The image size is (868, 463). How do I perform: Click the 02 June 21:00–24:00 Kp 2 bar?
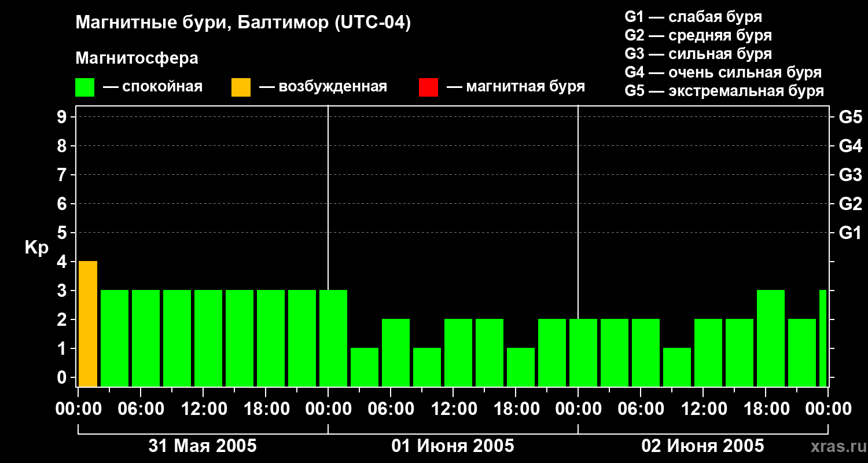tap(802, 352)
